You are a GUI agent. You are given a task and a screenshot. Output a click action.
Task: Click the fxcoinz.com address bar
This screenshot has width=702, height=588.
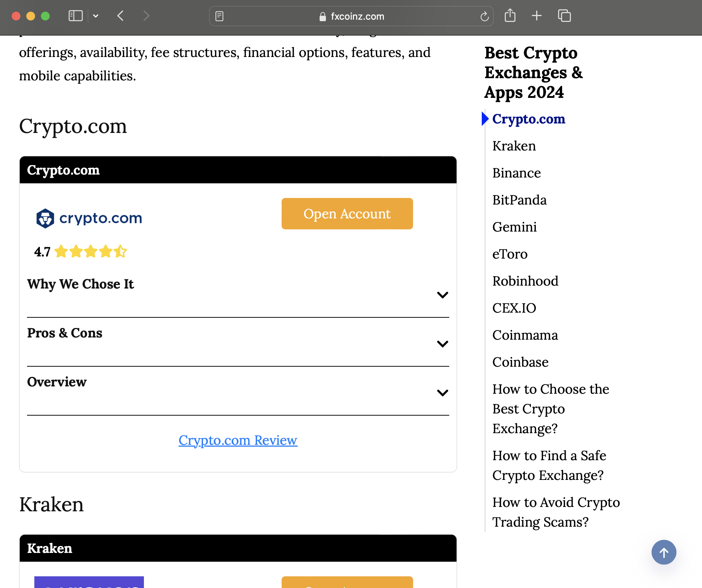[351, 16]
